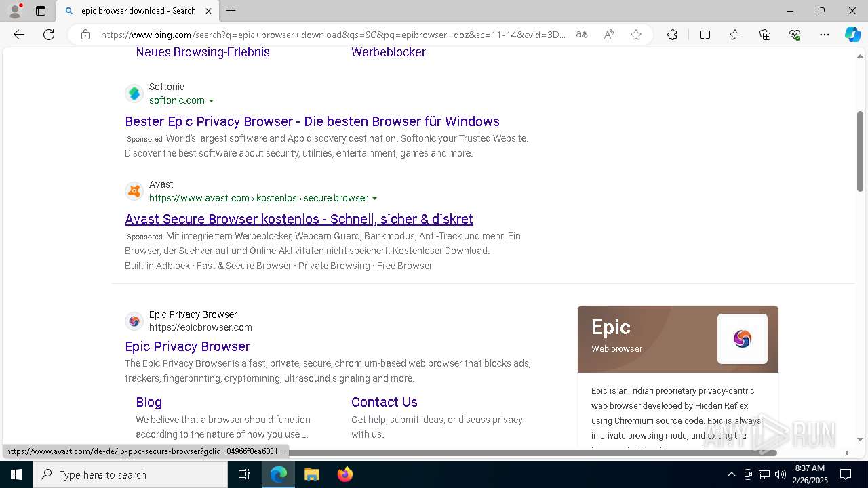Open File Explorer from taskbar
Screen dimensions: 868x488
coord(311,474)
